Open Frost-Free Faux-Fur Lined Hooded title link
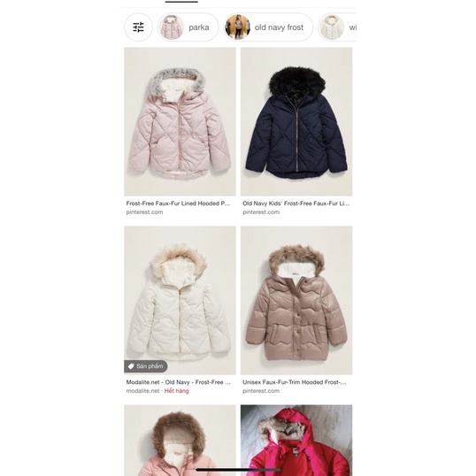This screenshot has height=476, width=476. (x=178, y=203)
